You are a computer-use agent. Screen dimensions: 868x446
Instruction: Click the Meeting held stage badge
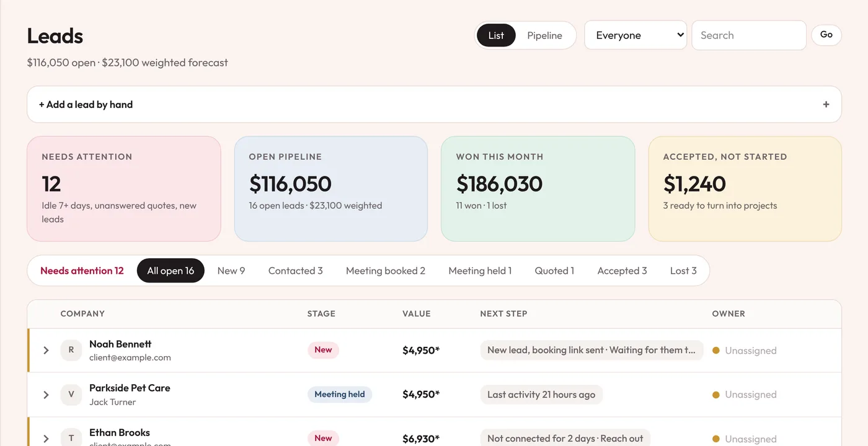click(x=340, y=395)
